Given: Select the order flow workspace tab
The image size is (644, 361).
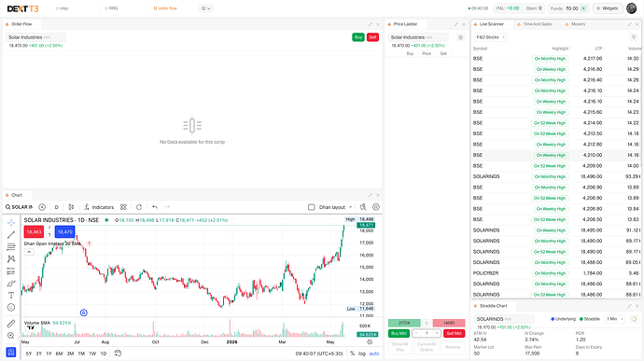Looking at the screenshot, I should coord(165,8).
